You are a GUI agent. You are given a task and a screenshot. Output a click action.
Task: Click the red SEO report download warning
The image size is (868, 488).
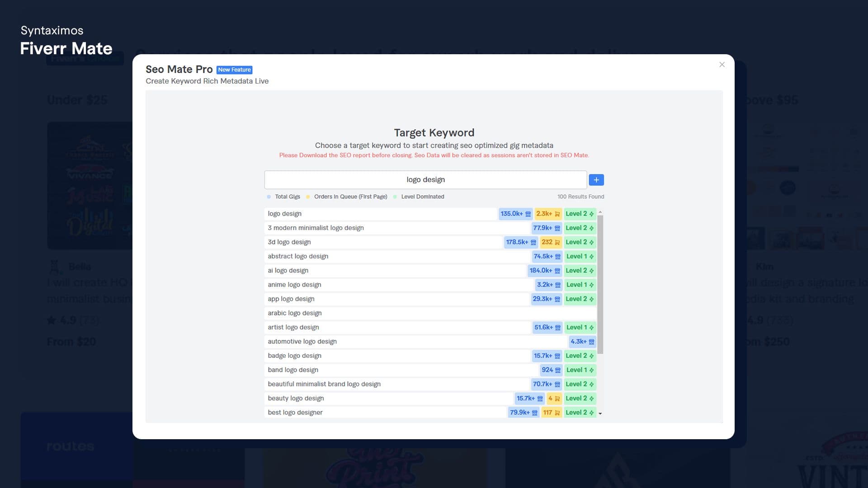pyautogui.click(x=434, y=155)
